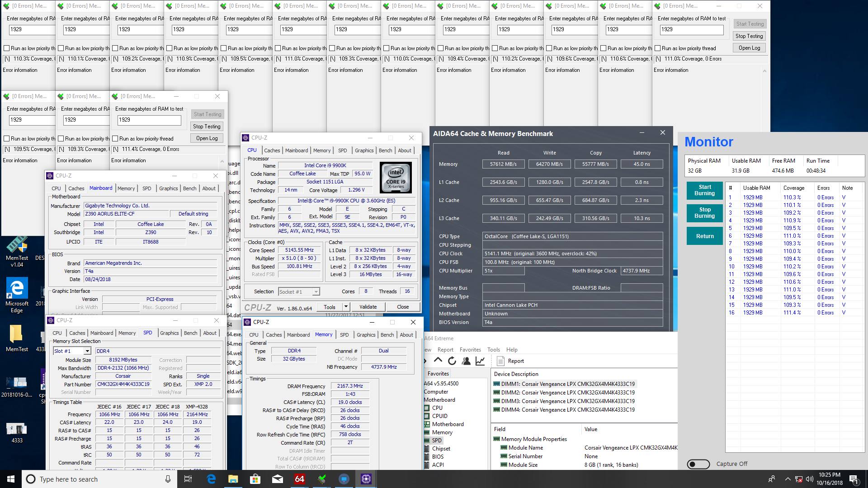The width and height of the screenshot is (868, 488).
Task: Open File Explorer from the taskbar
Action: pos(233,479)
